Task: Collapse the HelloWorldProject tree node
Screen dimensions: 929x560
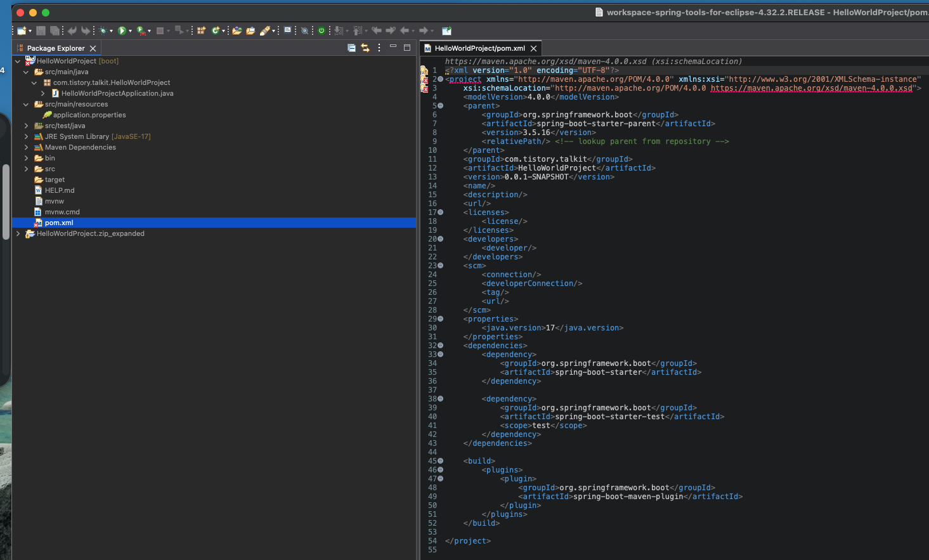Action: tap(18, 62)
